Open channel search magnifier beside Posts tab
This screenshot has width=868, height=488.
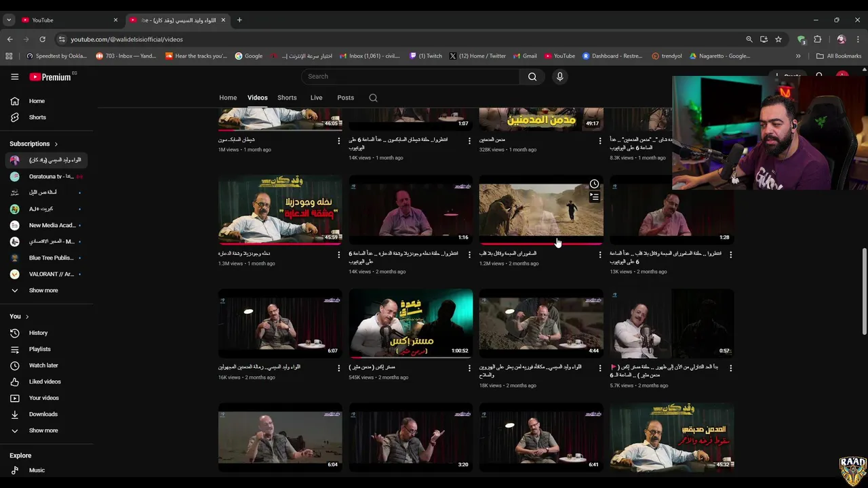pyautogui.click(x=373, y=98)
